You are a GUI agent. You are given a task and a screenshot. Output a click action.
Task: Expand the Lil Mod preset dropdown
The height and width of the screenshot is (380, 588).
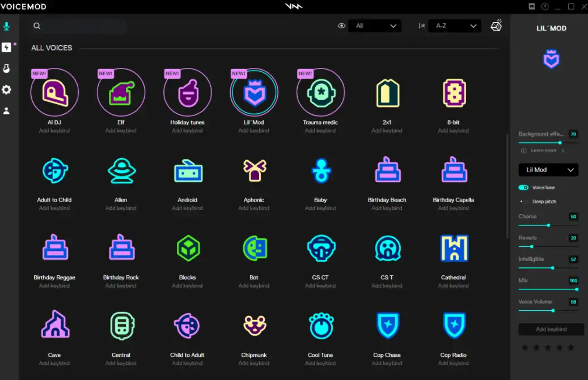(548, 170)
